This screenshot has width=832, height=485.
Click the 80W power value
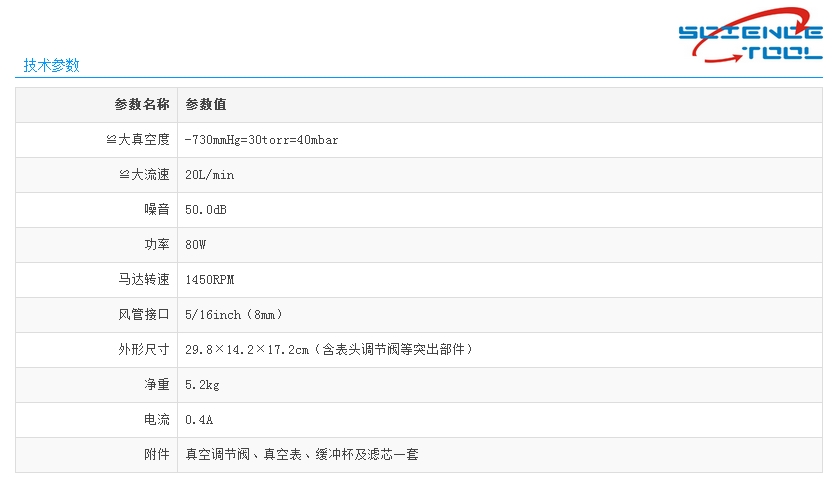point(196,245)
